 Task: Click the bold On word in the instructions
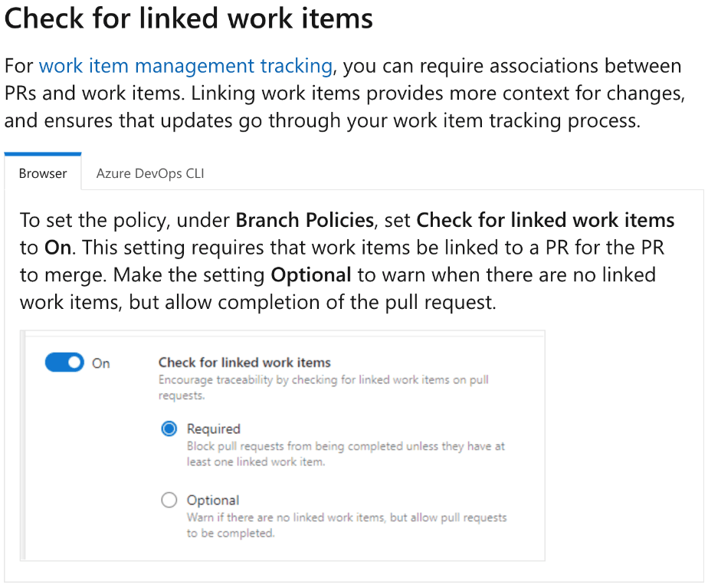56,248
